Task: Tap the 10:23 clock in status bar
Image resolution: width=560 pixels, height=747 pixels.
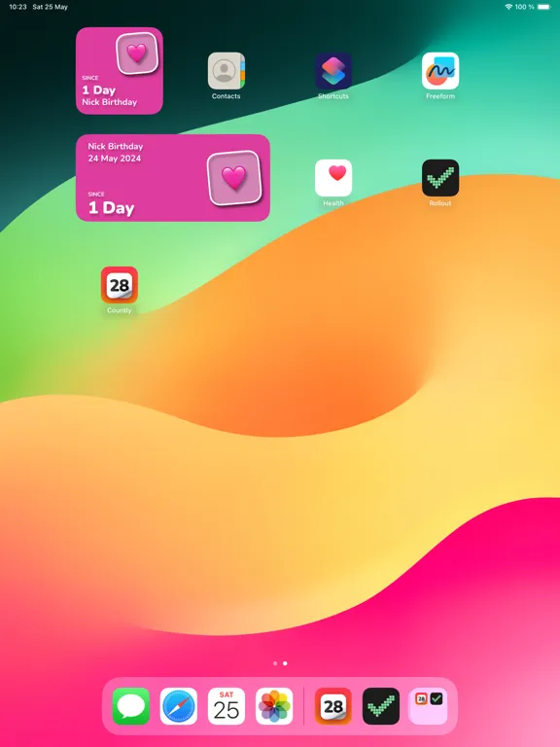Action: click(17, 7)
